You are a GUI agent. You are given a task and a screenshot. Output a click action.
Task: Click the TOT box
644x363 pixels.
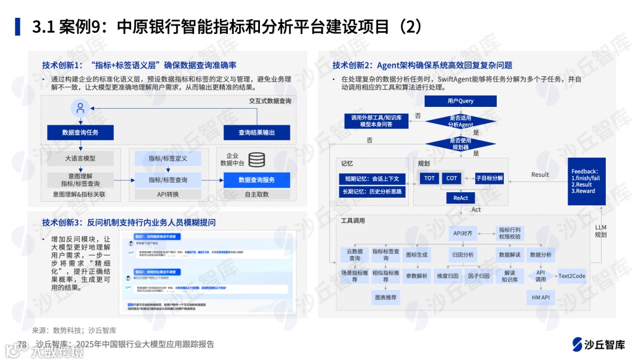(x=429, y=178)
